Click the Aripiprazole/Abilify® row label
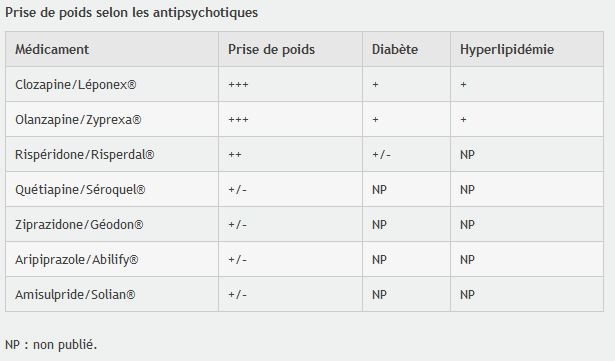This screenshot has width=615, height=361. (x=76, y=260)
